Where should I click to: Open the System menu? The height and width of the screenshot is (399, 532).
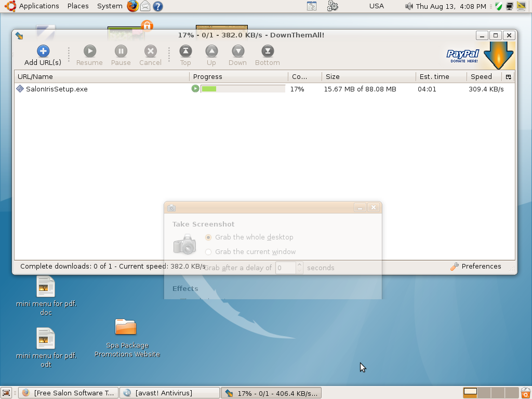pos(110,6)
